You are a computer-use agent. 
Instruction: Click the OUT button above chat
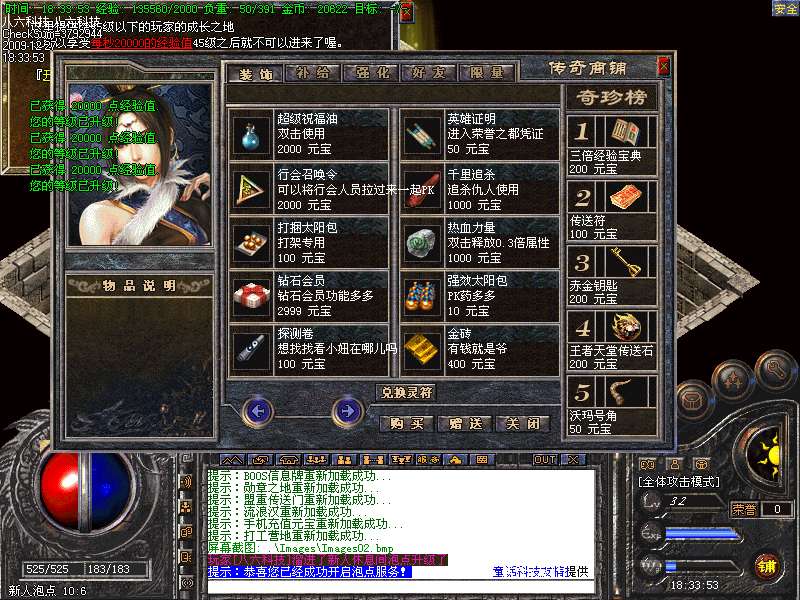(544, 459)
